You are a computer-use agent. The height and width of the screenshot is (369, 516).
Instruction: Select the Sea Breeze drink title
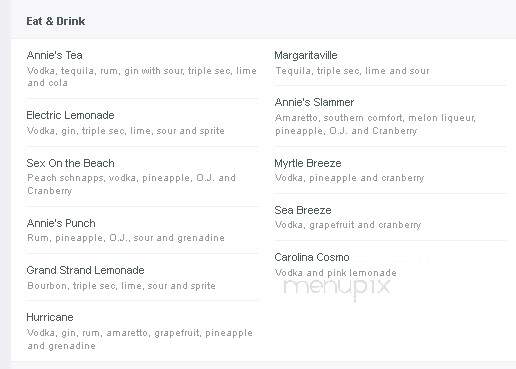coord(303,210)
